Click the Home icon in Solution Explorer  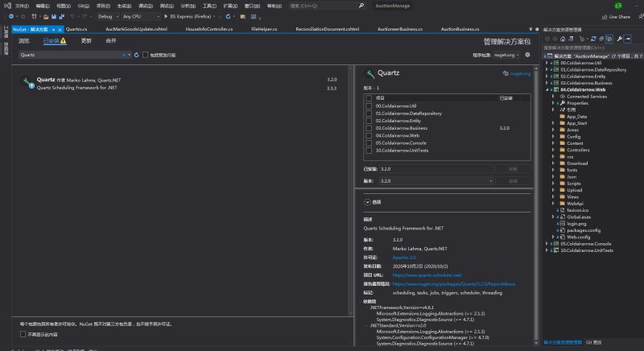pos(563,39)
